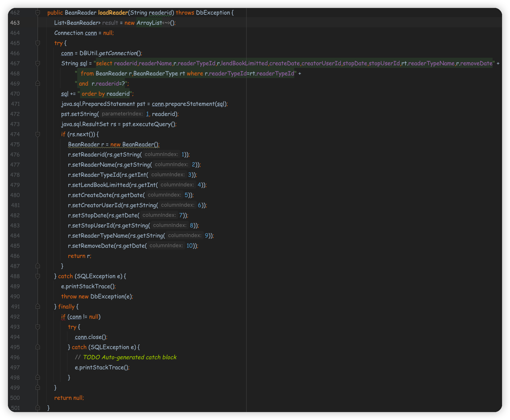Image resolution: width=510 pixels, height=420 pixels.
Task: Click e.printStackTrace() on line 489
Action: pos(88,286)
